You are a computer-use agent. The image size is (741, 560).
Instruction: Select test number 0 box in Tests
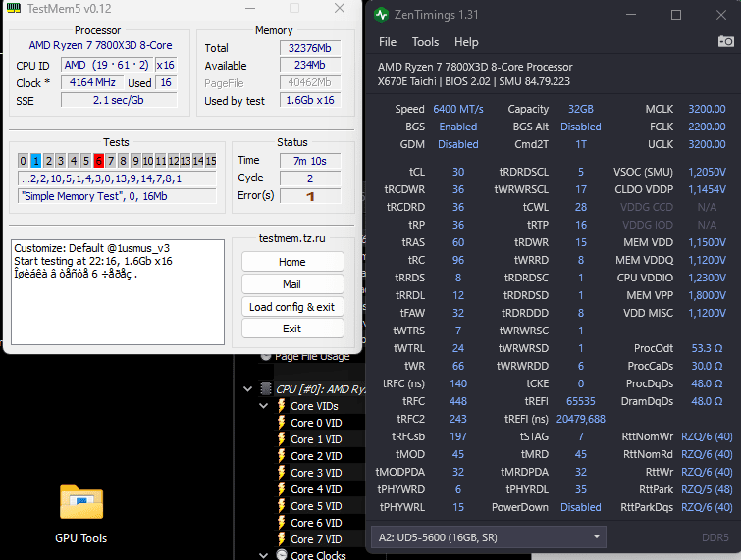click(x=23, y=161)
